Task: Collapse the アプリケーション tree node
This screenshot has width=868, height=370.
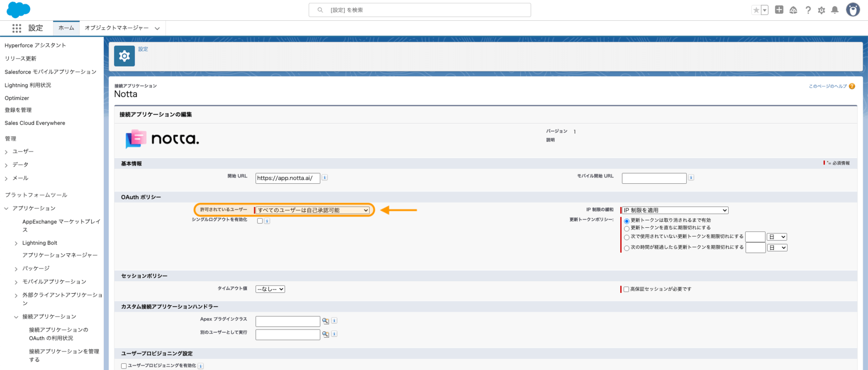Action: [x=6, y=209]
